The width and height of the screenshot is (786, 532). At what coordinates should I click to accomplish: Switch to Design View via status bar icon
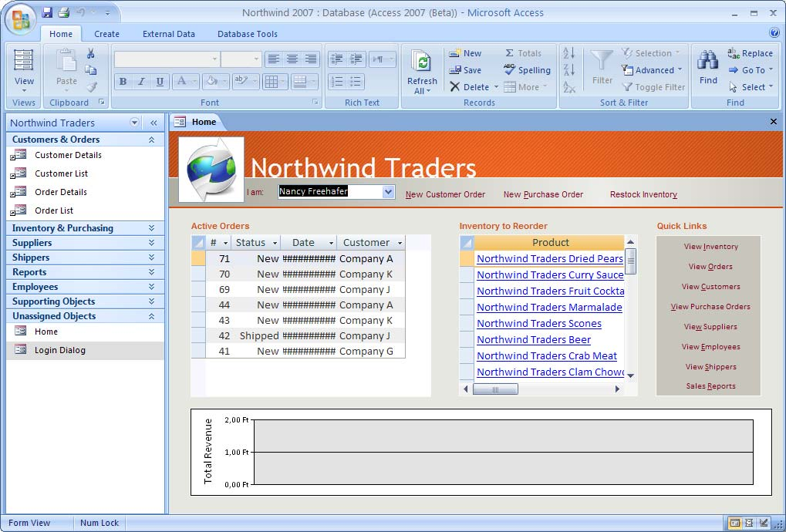[x=764, y=523]
